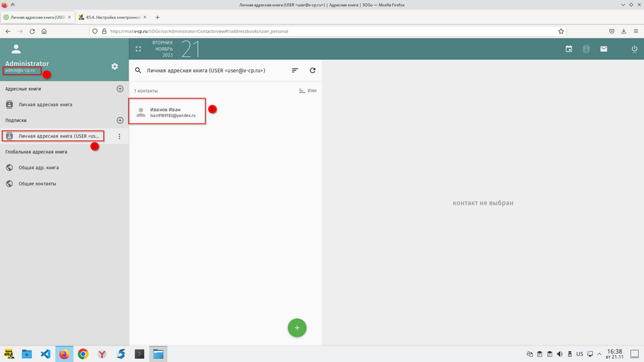Click the search magnifier in contacts list

click(x=138, y=71)
